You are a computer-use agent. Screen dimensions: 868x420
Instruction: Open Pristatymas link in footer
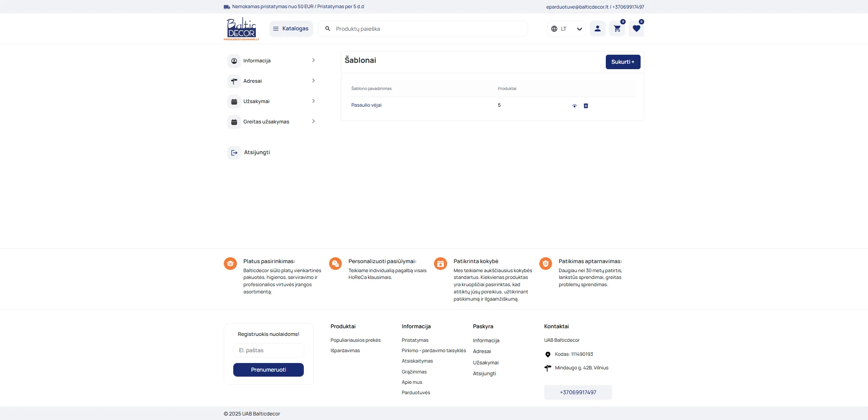pos(415,340)
